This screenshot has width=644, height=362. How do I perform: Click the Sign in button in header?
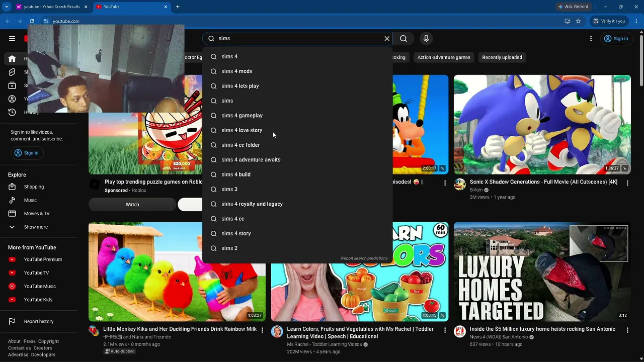616,39
